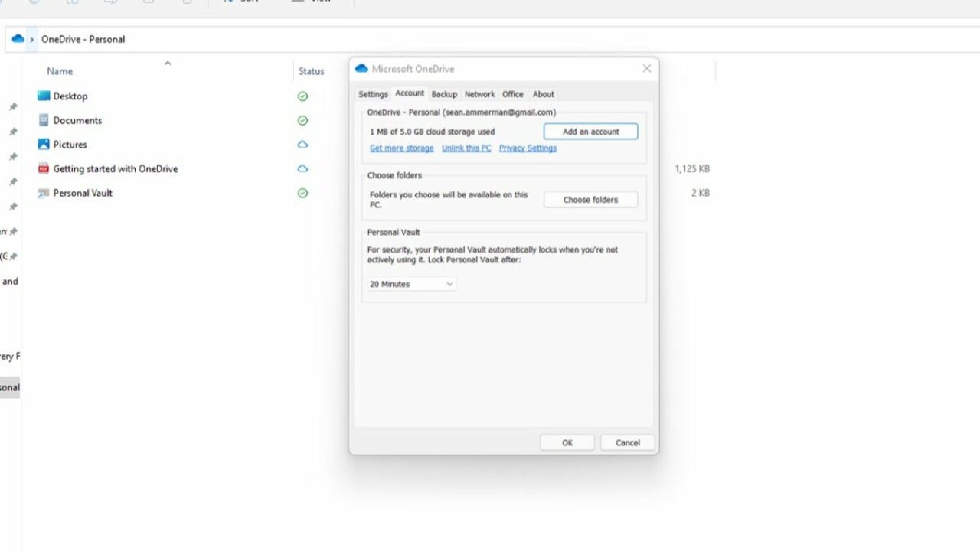Open the Get more storage link
Screen dimensions: 980x551
(401, 148)
